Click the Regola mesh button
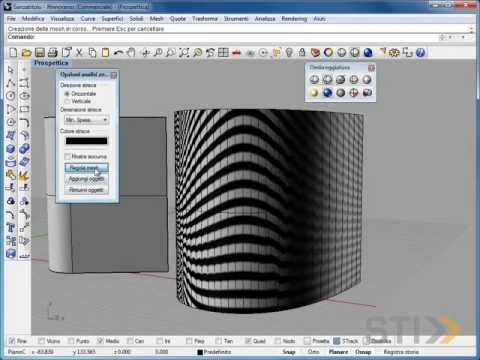The width and height of the screenshot is (480, 360). point(86,168)
